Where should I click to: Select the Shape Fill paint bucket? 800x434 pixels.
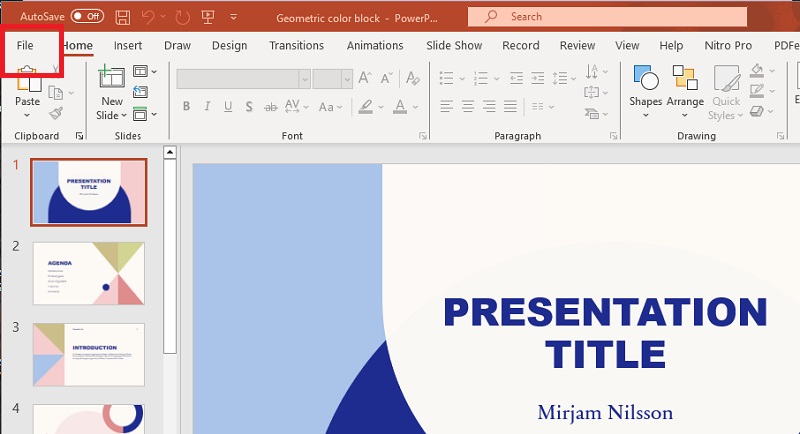(757, 70)
